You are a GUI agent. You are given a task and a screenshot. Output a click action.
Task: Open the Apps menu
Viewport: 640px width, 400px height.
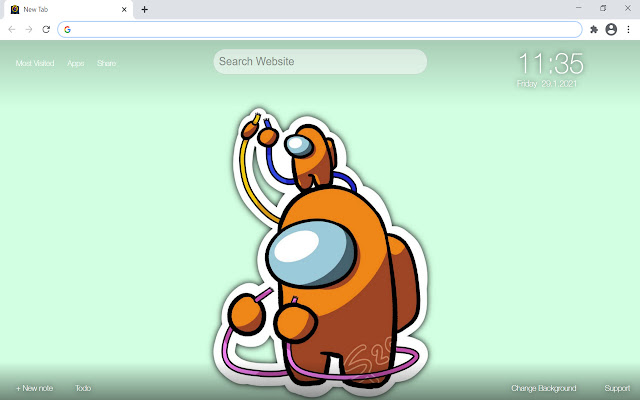click(x=76, y=63)
